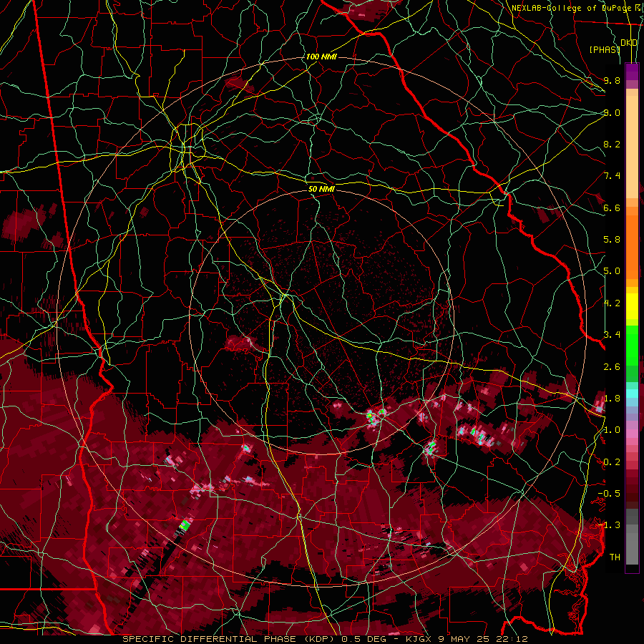
Task: Click the 6.6 legend value
Action: (612, 208)
